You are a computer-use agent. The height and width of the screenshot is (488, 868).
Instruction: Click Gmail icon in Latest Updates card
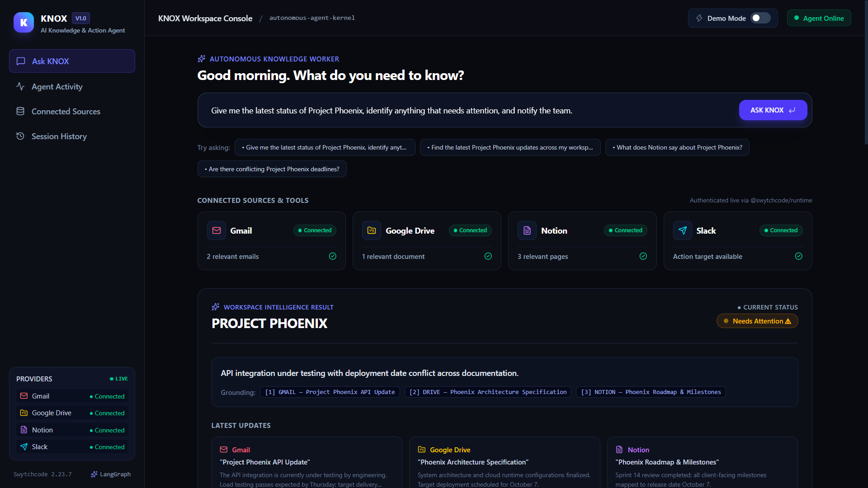224,450
